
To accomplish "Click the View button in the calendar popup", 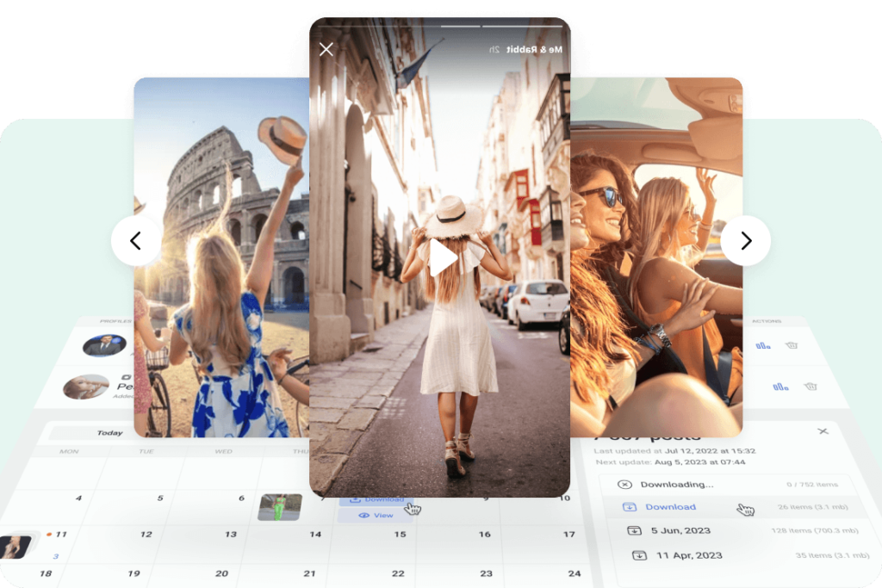I will [376, 515].
